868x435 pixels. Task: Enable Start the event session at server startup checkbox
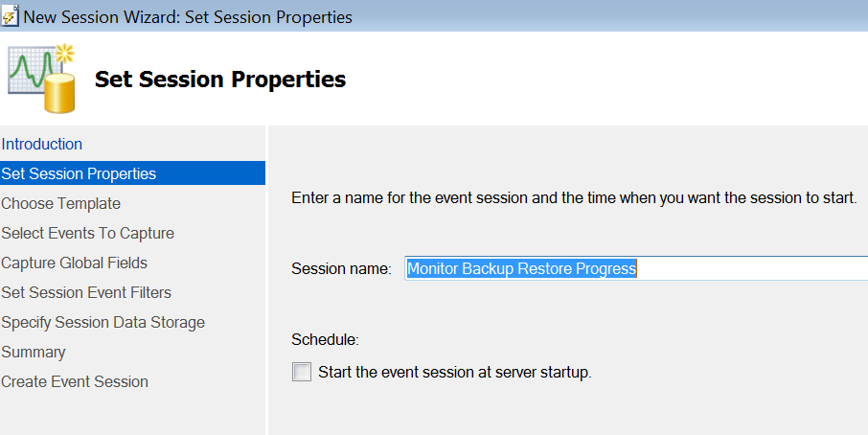tap(302, 372)
